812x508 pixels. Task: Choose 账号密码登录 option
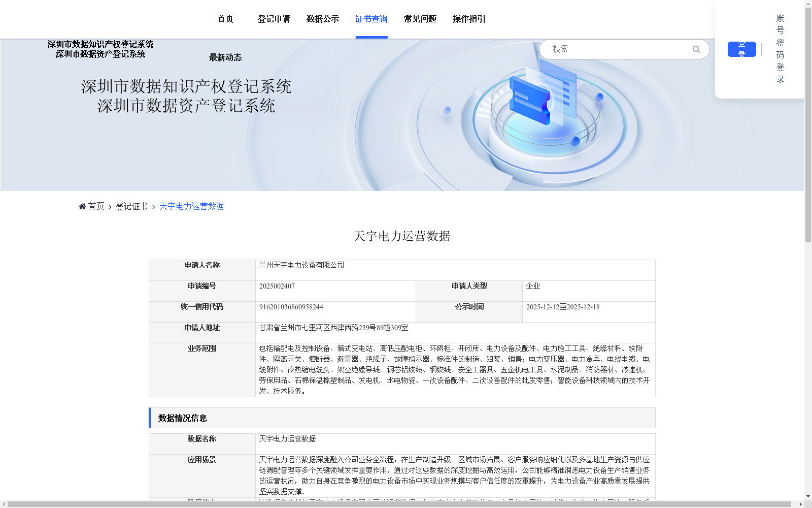tap(781, 49)
